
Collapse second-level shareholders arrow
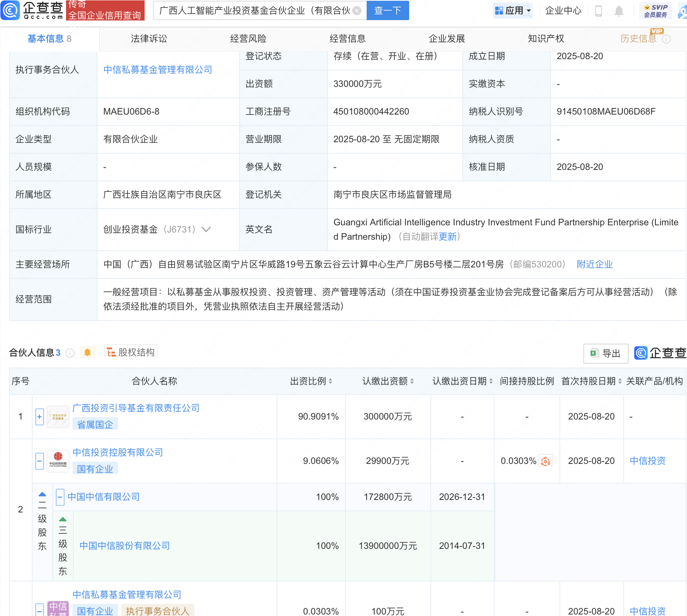(42, 494)
